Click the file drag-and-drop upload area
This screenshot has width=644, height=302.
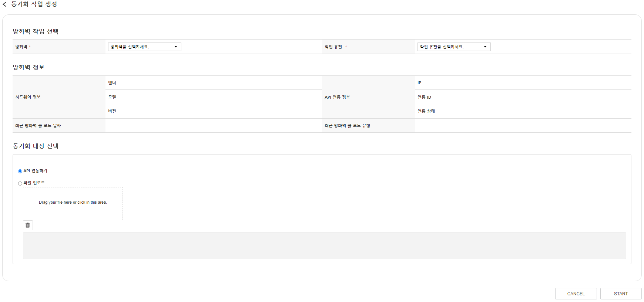pos(73,204)
